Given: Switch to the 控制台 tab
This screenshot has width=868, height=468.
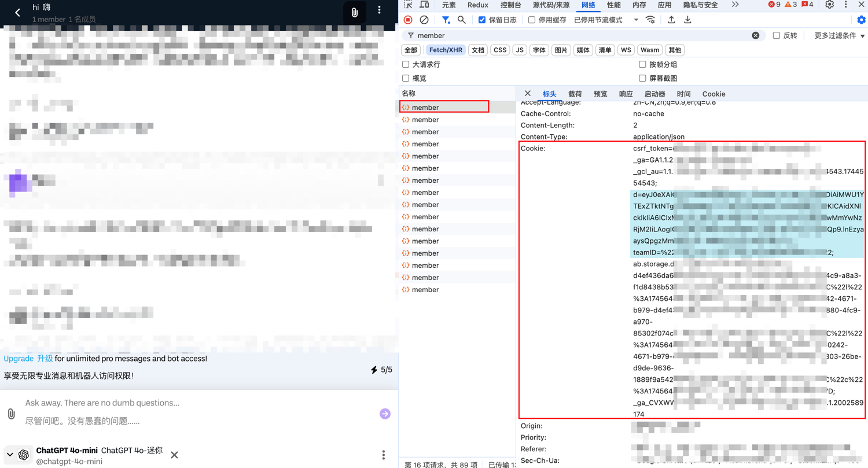Looking at the screenshot, I should coord(511,5).
